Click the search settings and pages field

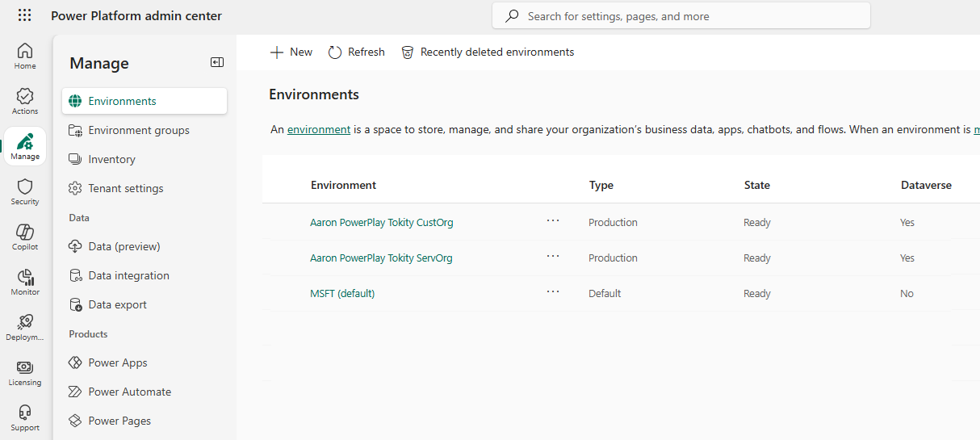(681, 16)
